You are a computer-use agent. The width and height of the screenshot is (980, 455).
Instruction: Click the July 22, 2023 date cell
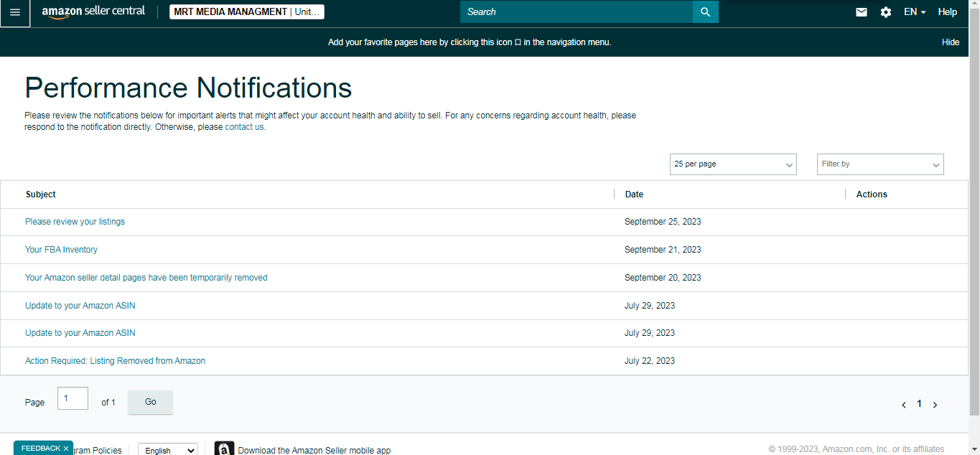[650, 361]
